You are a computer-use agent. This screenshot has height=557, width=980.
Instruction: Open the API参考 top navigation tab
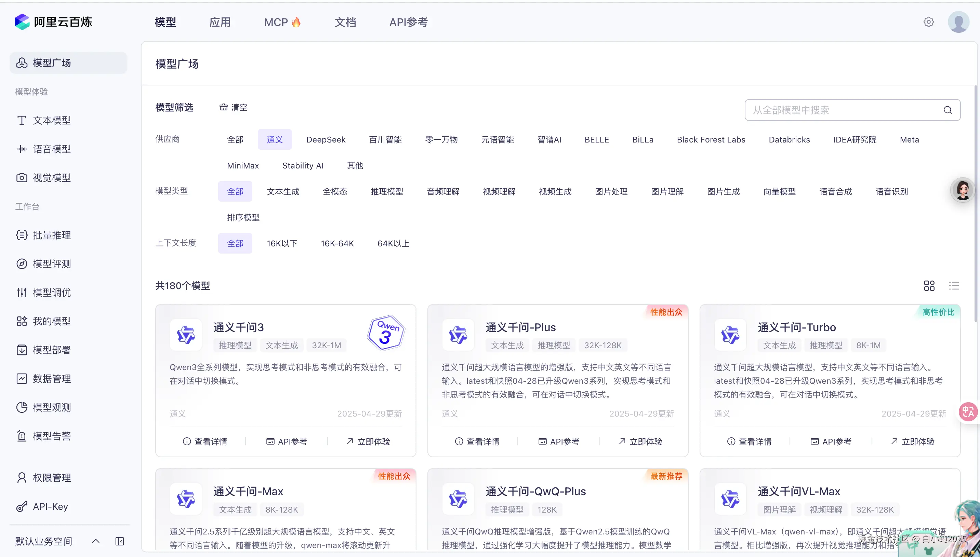[x=409, y=22]
